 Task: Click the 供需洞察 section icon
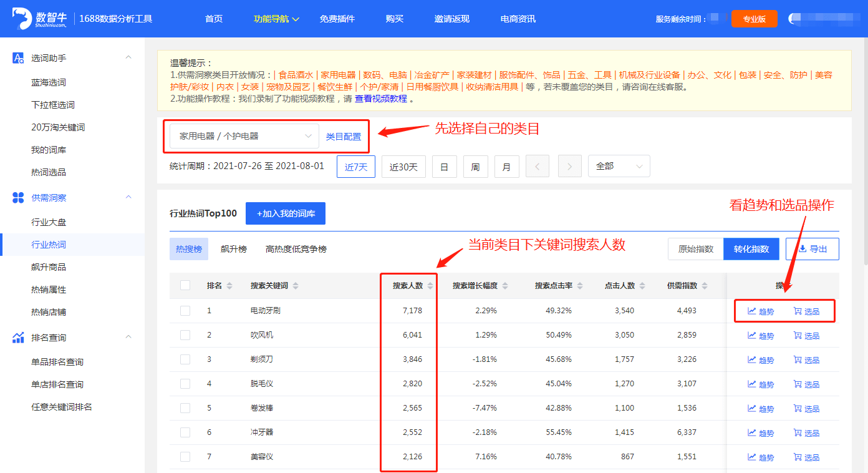point(19,198)
